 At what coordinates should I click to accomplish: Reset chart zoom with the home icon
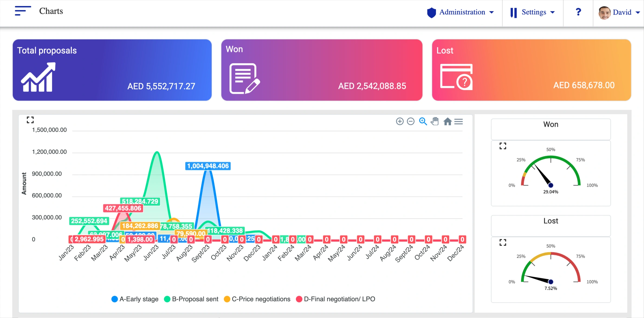click(447, 122)
